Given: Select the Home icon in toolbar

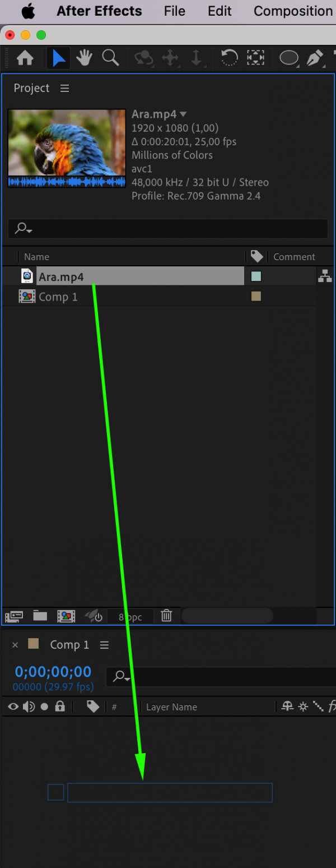Looking at the screenshot, I should click(x=25, y=58).
